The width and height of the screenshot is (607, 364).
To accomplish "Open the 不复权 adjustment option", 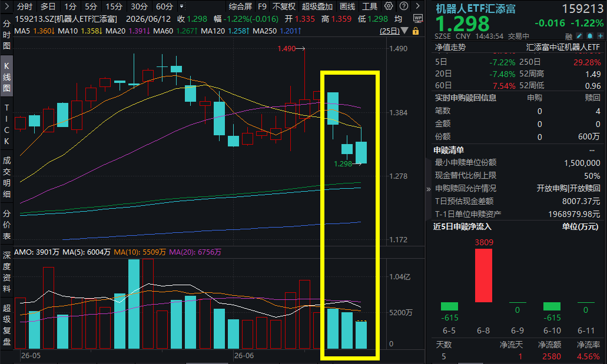I will (284, 6).
